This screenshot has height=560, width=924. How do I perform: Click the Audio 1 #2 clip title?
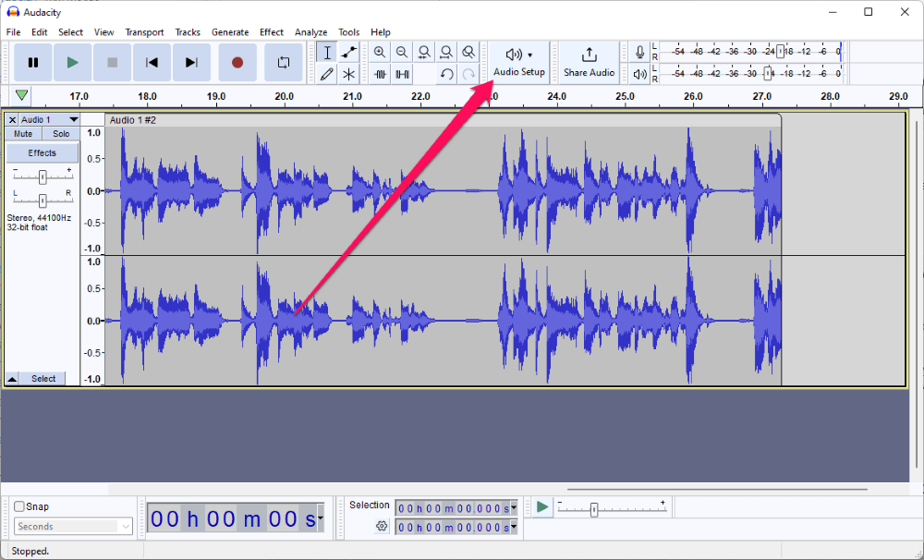pyautogui.click(x=133, y=120)
